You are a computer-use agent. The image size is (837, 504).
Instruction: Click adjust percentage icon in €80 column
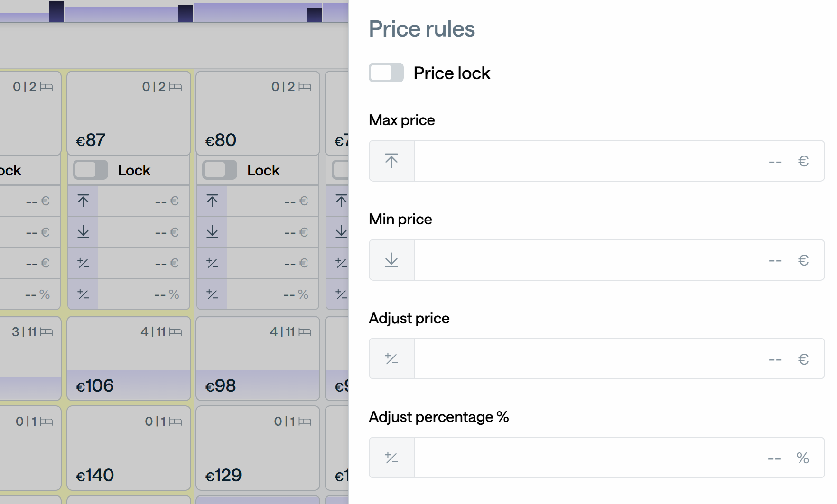tap(212, 294)
